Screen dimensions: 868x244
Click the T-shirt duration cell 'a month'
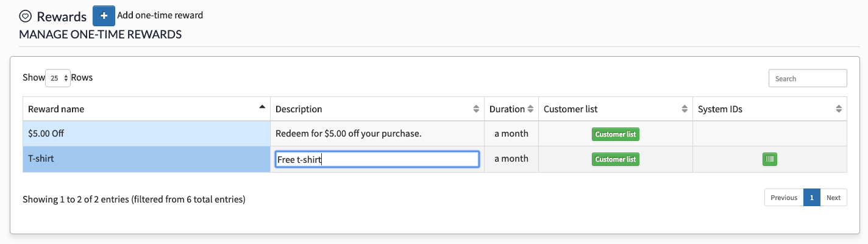511,159
